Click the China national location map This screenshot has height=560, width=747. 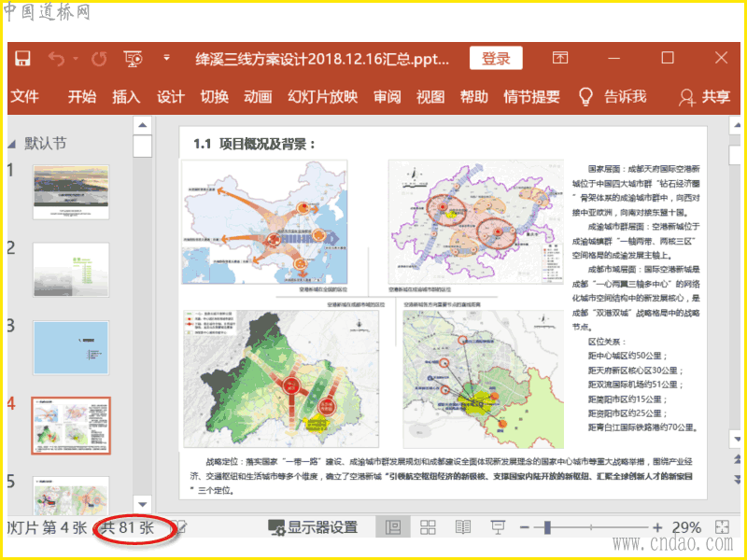pyautogui.click(x=265, y=222)
